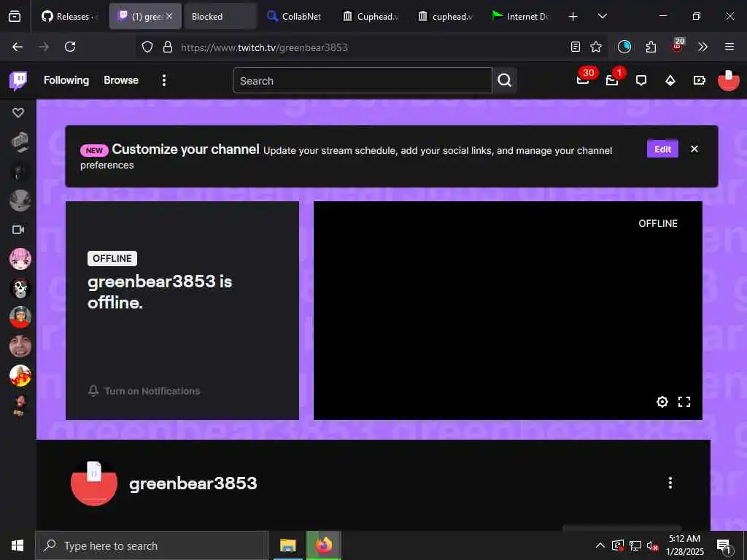Screen dimensions: 747x560
Task: Click the address bar URL
Action: (x=264, y=47)
